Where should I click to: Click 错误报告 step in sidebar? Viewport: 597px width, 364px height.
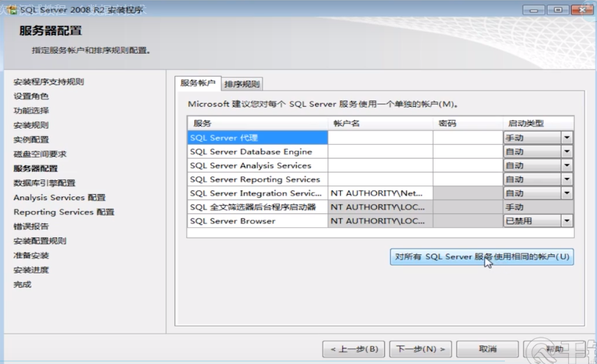(31, 226)
